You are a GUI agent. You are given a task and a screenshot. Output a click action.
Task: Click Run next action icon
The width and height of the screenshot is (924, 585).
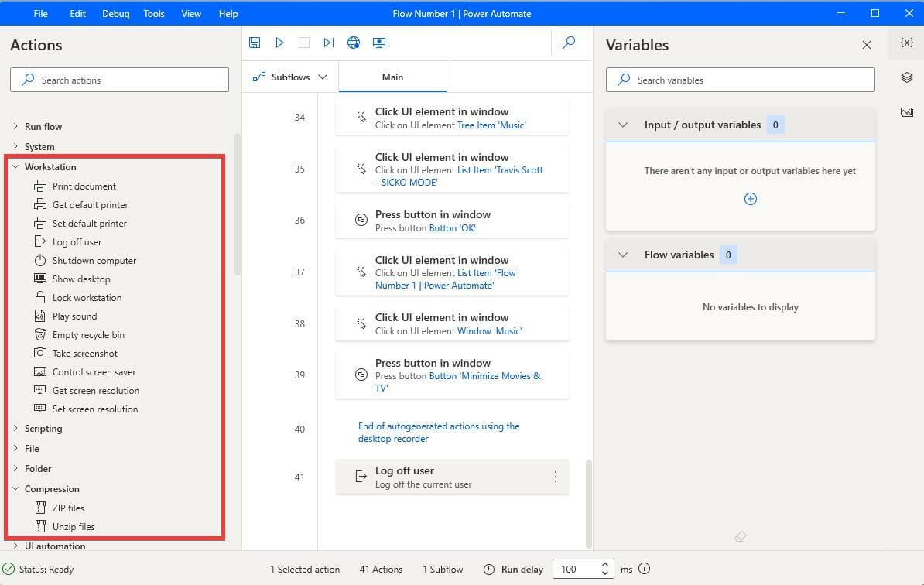coord(329,43)
